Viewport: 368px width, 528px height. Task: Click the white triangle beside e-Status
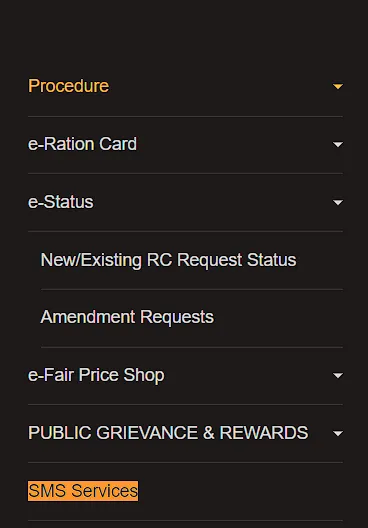[338, 202]
